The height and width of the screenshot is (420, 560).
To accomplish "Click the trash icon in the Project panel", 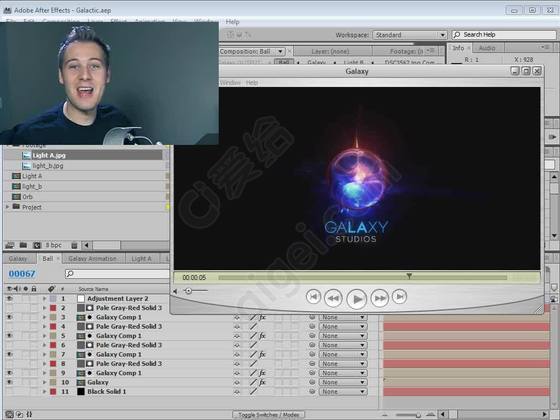I will 74,245.
